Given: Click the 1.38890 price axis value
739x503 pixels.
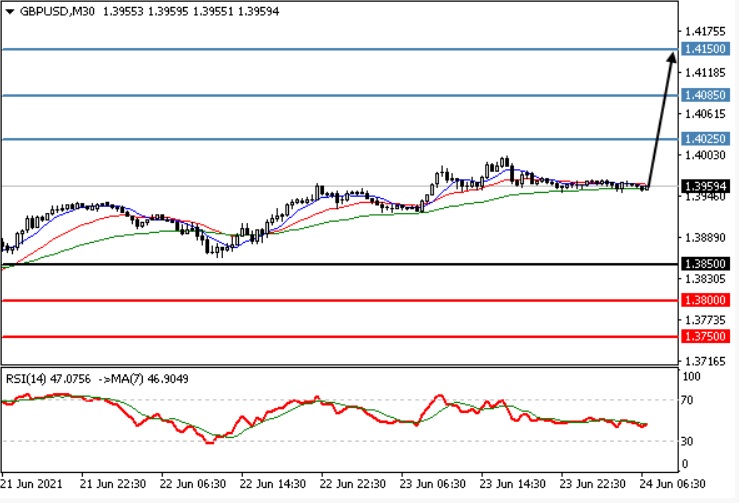Looking at the screenshot, I should tap(705, 238).
